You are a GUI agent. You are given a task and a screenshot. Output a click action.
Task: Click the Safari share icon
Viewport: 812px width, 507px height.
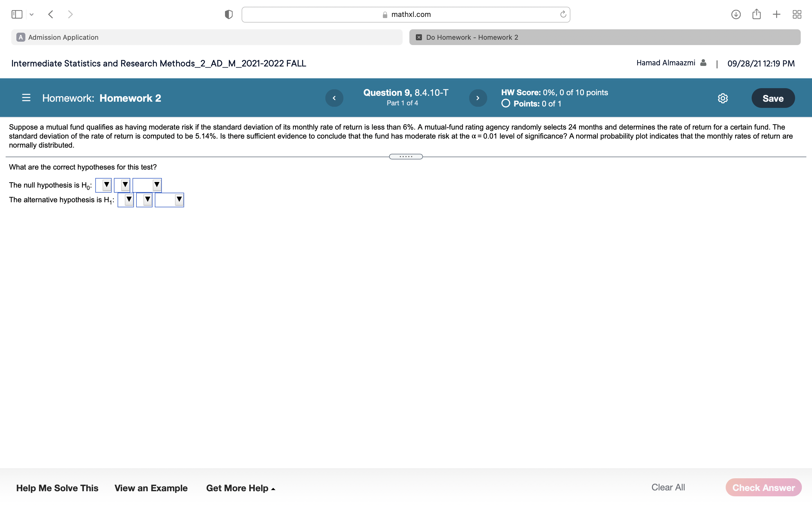click(x=756, y=14)
